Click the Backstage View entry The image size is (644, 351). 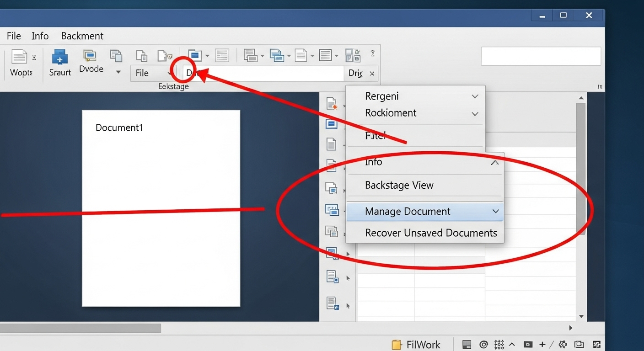[399, 185]
